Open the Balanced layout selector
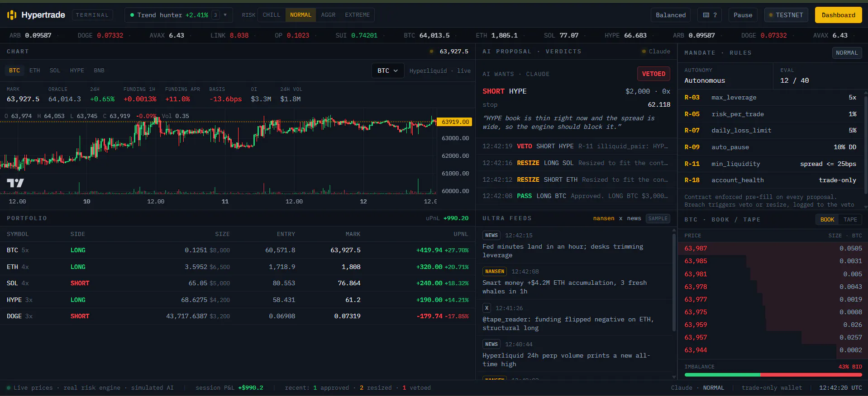The height and width of the screenshot is (396, 868). (x=671, y=15)
